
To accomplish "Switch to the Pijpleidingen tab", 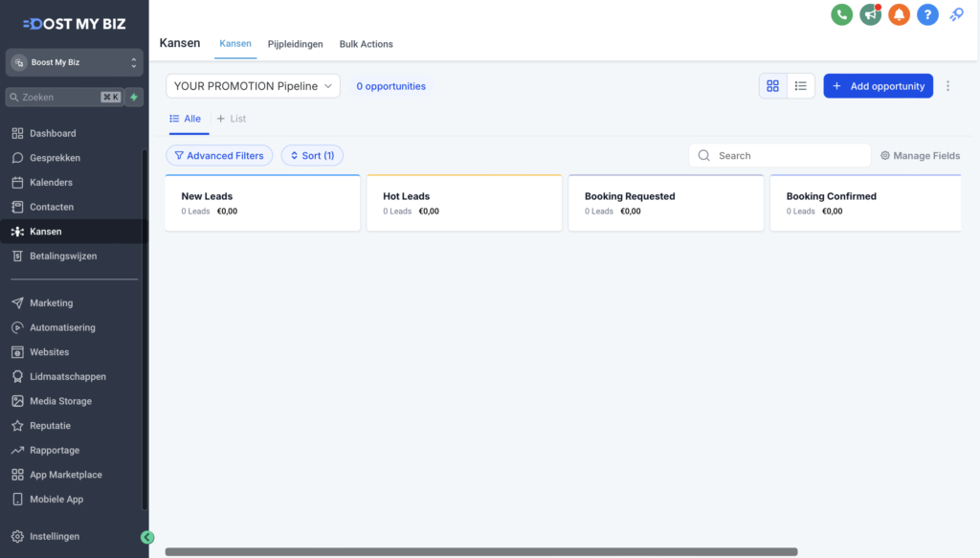I will pyautogui.click(x=295, y=44).
